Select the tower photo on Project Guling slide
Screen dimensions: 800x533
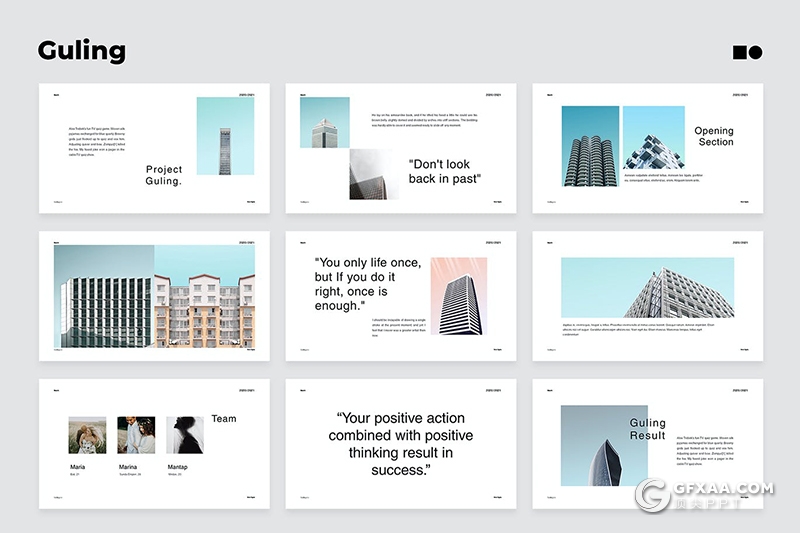click(x=225, y=136)
